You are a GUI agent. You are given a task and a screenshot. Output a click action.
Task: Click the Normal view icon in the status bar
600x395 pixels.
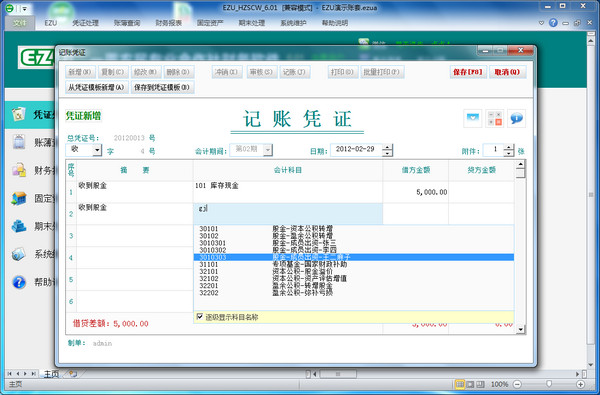[460, 384]
